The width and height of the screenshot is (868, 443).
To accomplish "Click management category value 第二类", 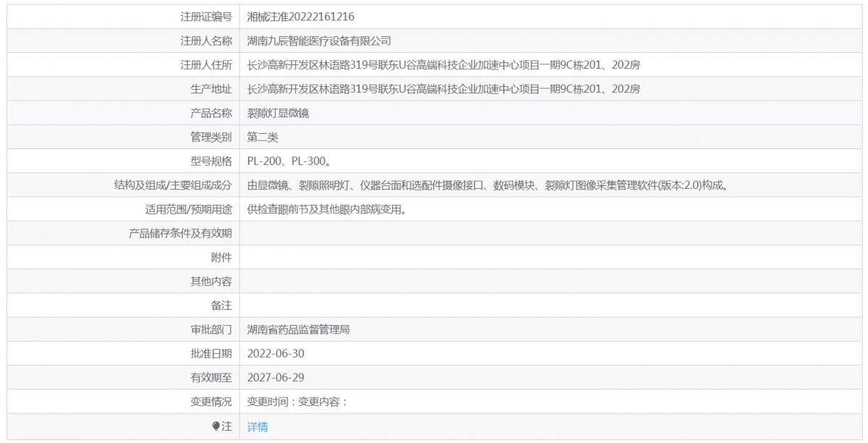I will 263,137.
